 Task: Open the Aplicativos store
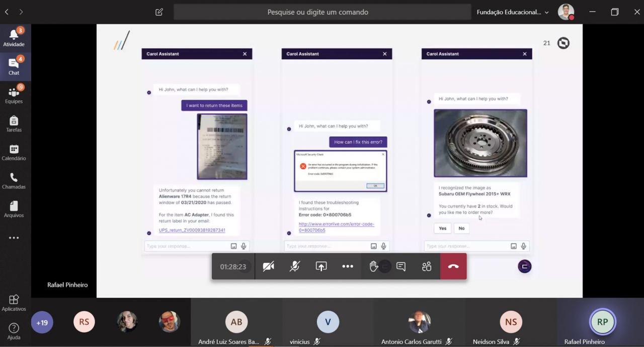pyautogui.click(x=14, y=303)
